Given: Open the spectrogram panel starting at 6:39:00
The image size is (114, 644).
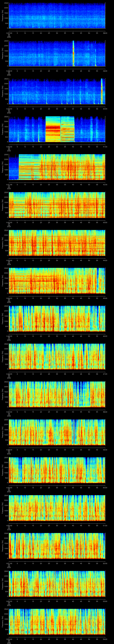Looking at the screenshot, I should [57, 91].
